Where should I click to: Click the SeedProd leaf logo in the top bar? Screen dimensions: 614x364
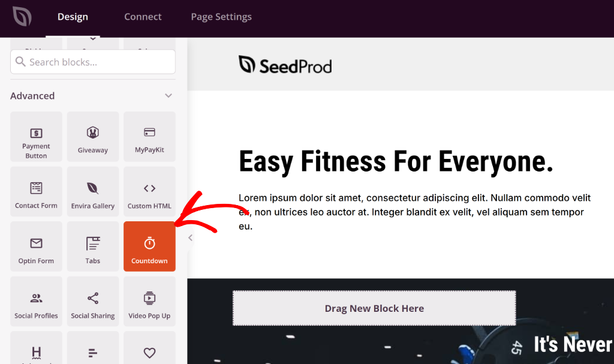[22, 16]
